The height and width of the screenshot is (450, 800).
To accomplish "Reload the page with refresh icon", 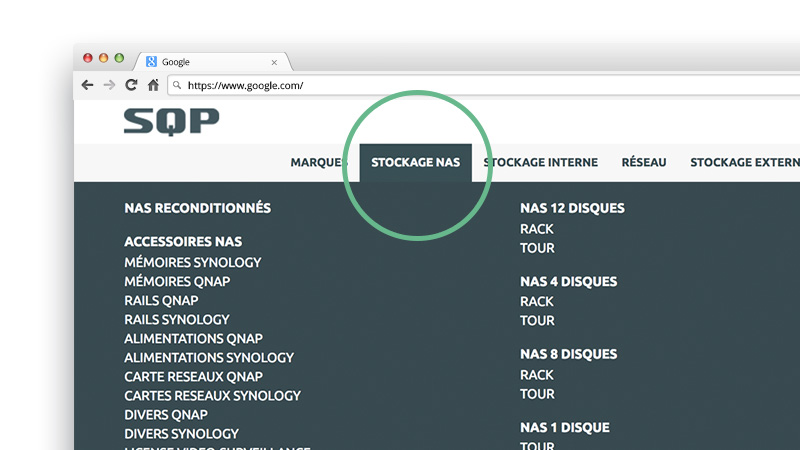I will [x=131, y=85].
